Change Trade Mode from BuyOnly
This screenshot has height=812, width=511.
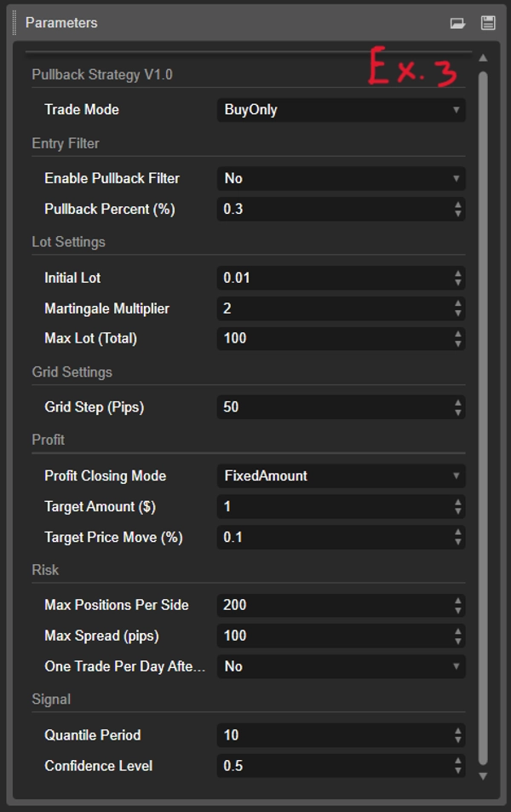point(341,109)
